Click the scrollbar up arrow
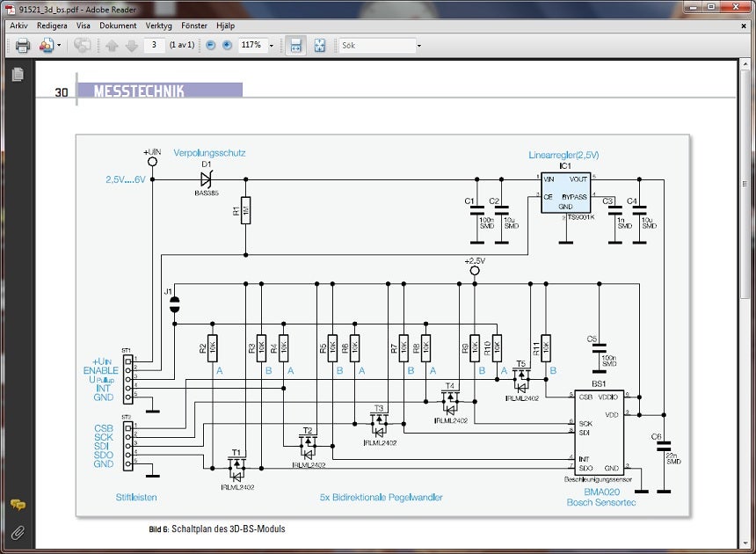Screen dimensions: 756x554 pyautogui.click(x=745, y=64)
